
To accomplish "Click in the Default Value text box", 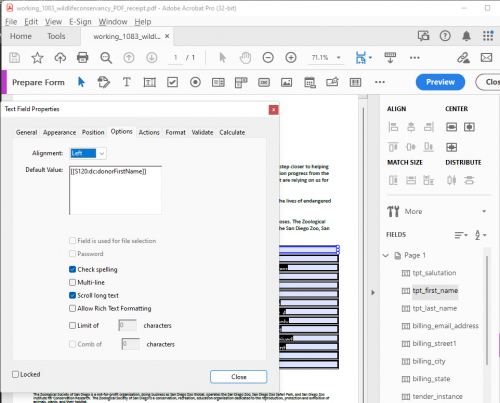I will (115, 190).
